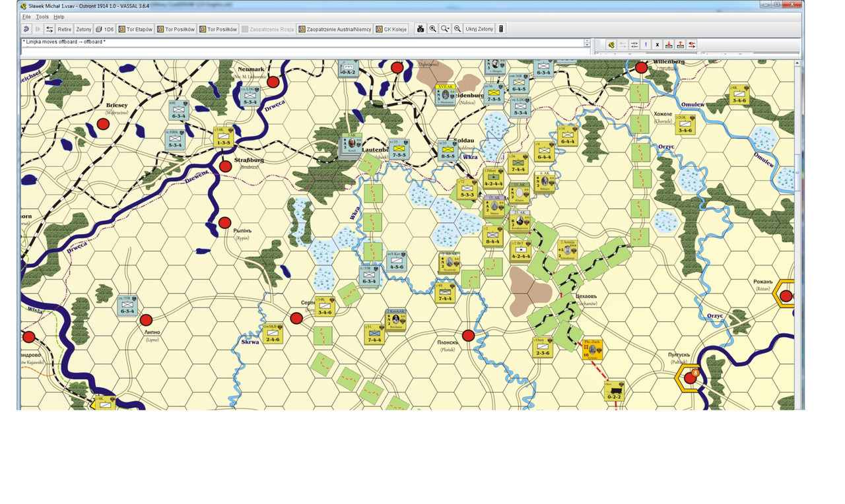This screenshot has width=845, height=504.
Task: Click the Retire button
Action: [x=64, y=29]
